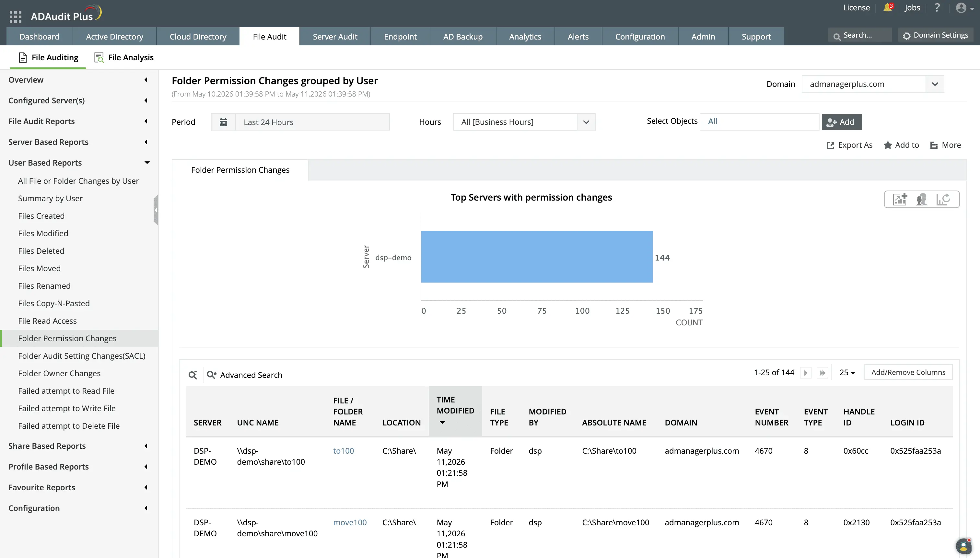Click the File Auditing document icon

pos(23,57)
